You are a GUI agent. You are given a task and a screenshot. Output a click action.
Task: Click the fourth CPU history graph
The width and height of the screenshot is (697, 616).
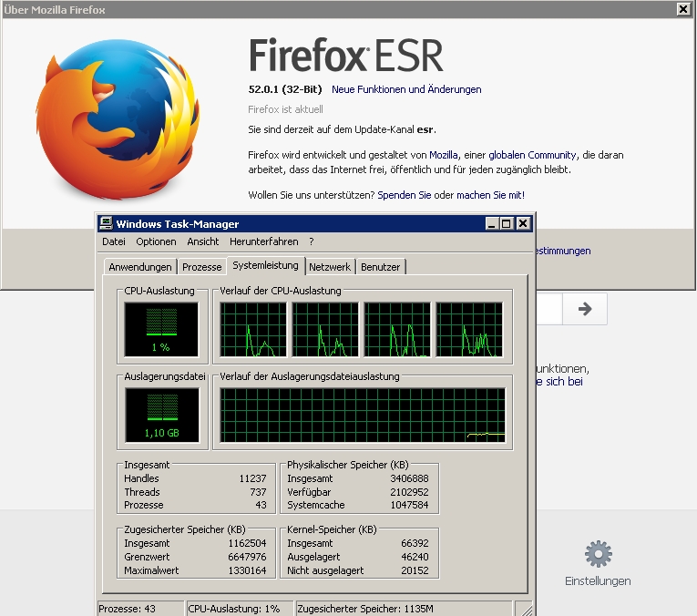[x=469, y=329]
